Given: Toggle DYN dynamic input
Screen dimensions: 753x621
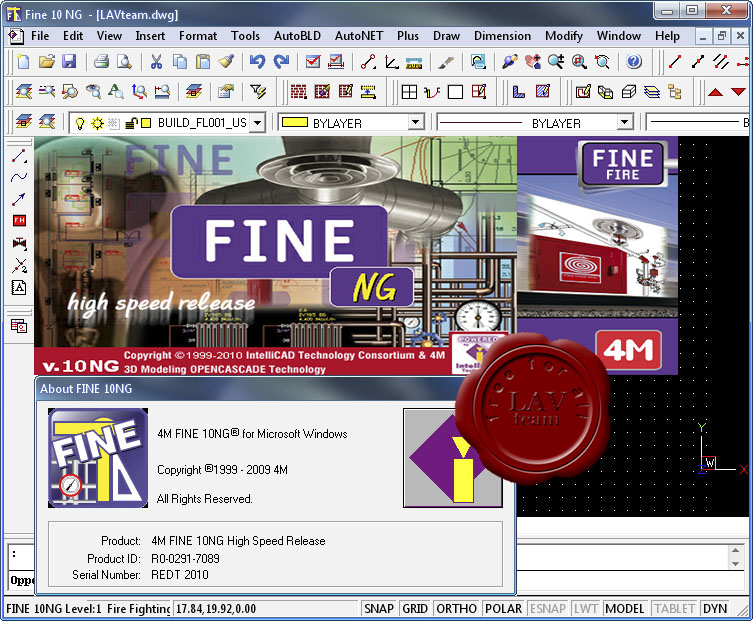Looking at the screenshot, I should point(715,609).
